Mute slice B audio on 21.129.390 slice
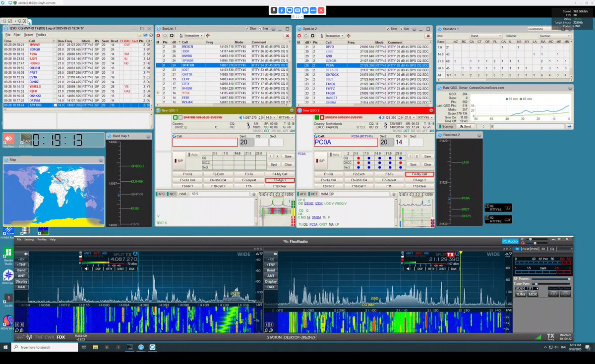The width and height of the screenshot is (595, 364). (410, 268)
